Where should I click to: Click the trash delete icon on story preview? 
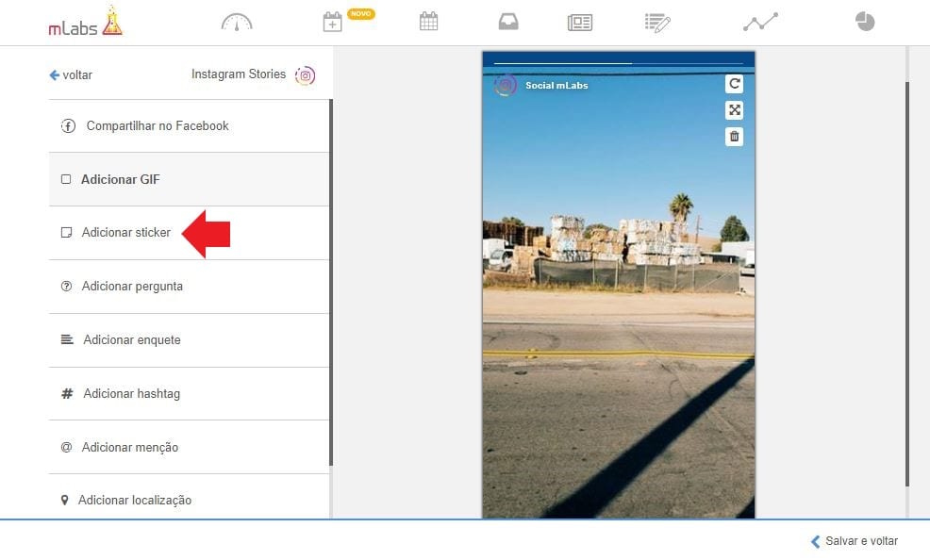[734, 137]
